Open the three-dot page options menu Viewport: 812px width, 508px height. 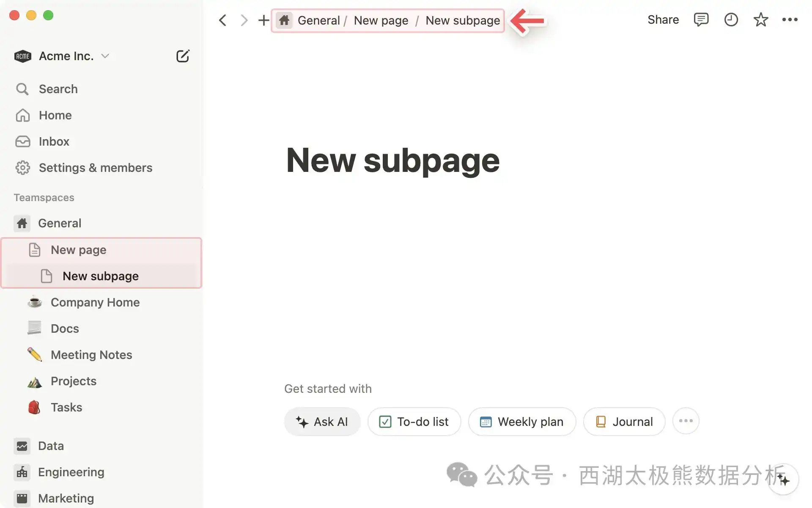[790, 19]
